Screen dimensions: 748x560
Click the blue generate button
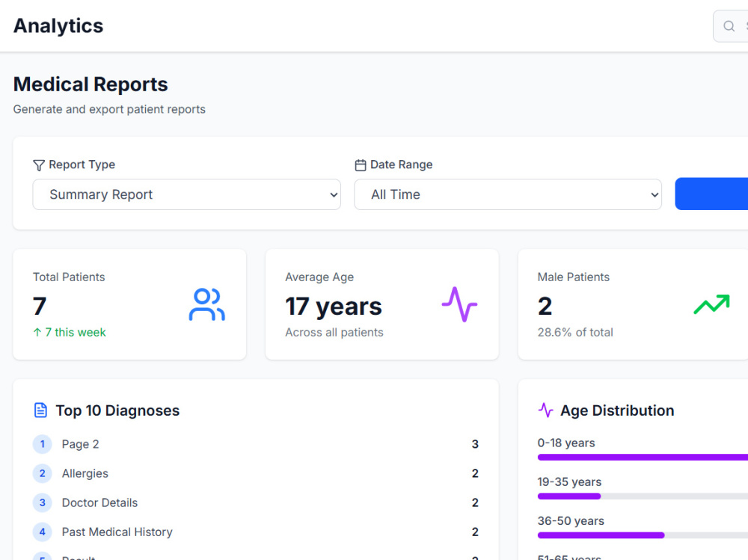711,194
